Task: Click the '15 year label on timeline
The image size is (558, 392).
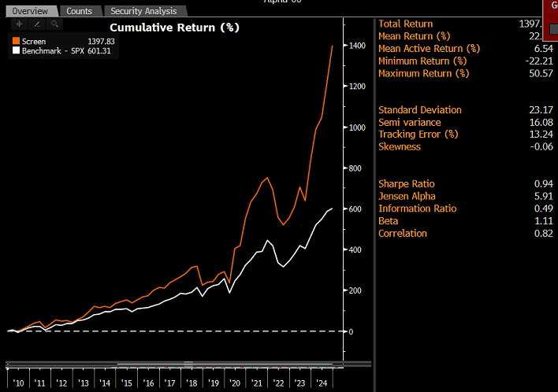Action: (126, 383)
